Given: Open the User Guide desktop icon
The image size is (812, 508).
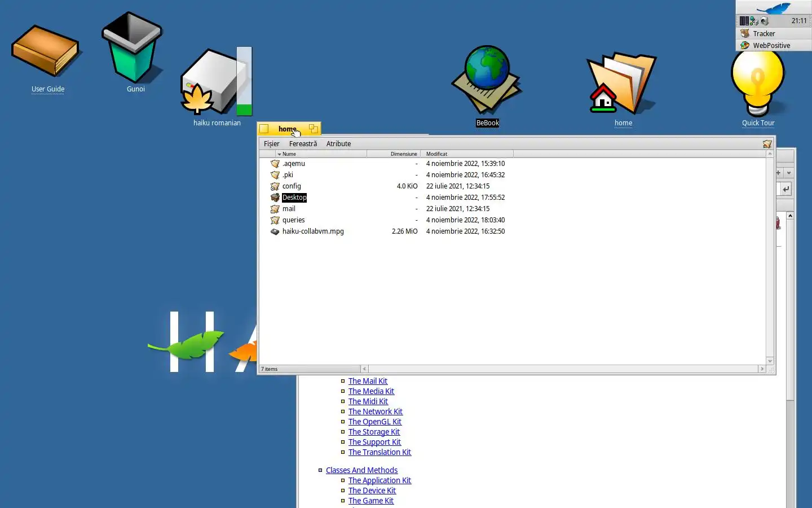Looking at the screenshot, I should click(x=46, y=52).
